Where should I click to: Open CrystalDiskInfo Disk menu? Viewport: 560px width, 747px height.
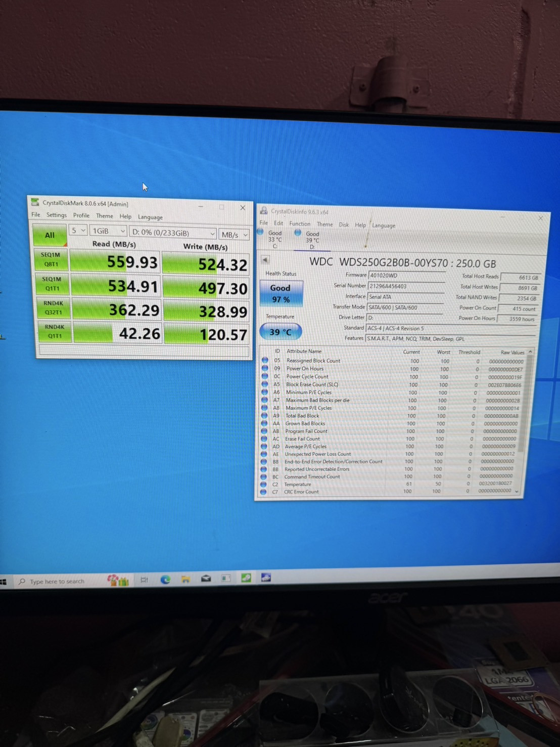[x=344, y=225]
